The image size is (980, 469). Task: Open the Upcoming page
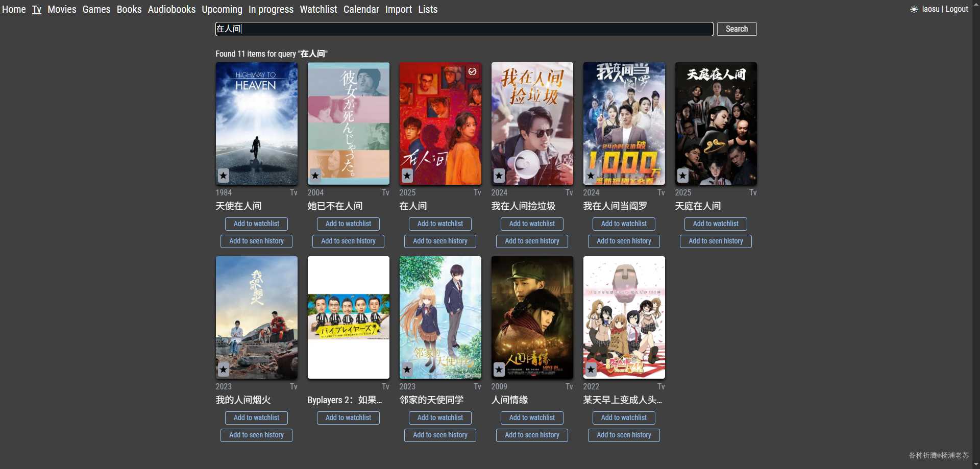222,9
